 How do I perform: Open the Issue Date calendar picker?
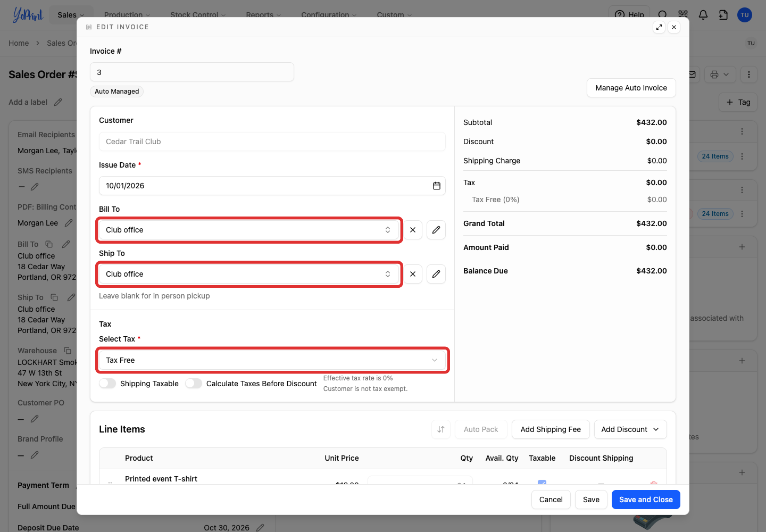[437, 186]
